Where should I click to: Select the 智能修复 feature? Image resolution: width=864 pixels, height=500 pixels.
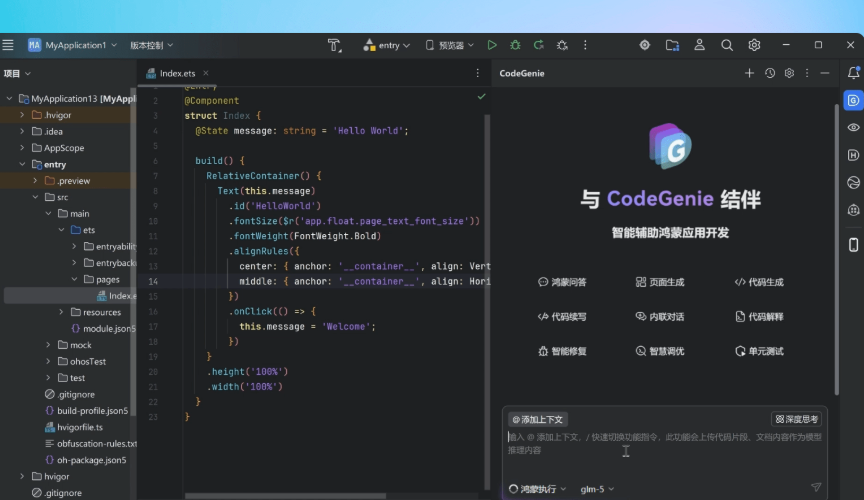(562, 351)
